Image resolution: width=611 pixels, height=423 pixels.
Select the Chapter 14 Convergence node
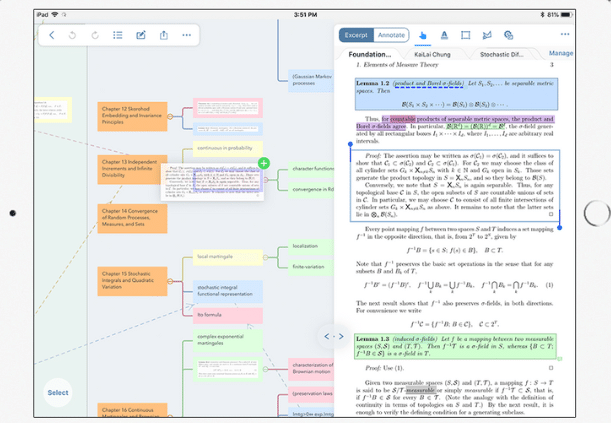pos(132,218)
